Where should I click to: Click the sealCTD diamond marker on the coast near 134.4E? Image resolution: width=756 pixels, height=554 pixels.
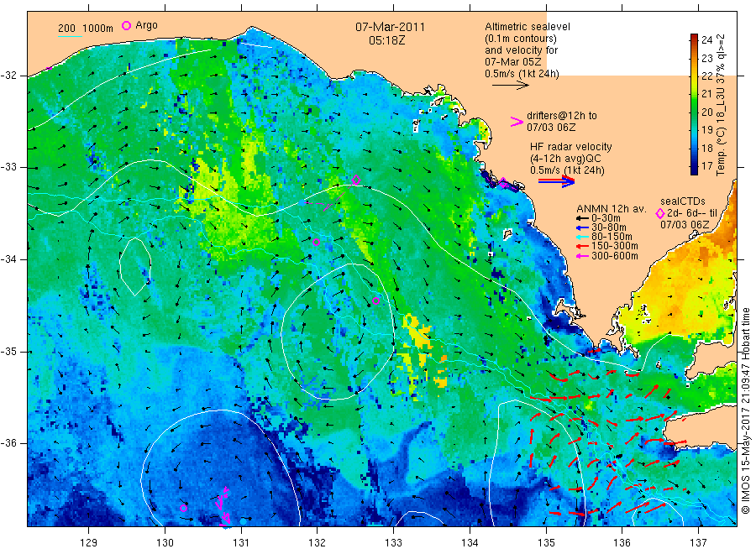[503, 183]
